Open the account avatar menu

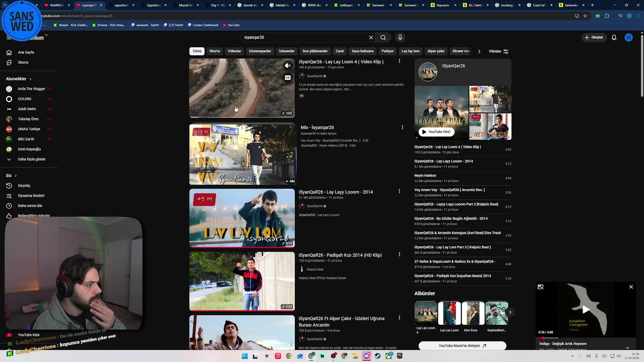pyautogui.click(x=628, y=37)
